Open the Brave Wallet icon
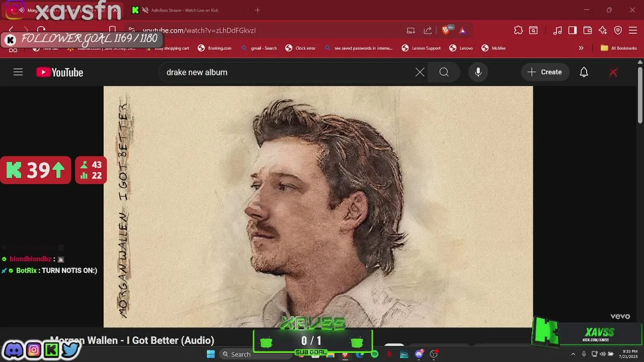This screenshot has height=362, width=644. (x=587, y=30)
